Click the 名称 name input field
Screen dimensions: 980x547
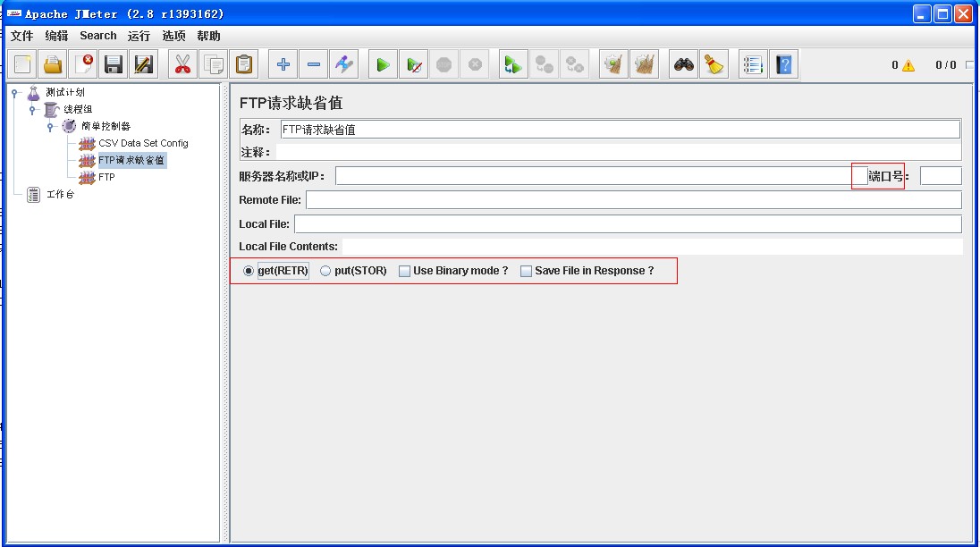point(620,130)
